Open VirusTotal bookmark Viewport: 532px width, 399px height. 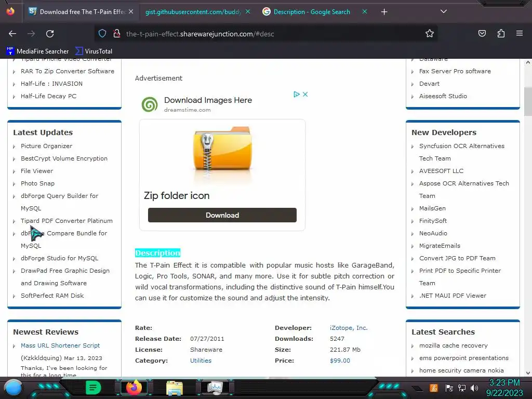click(x=94, y=51)
